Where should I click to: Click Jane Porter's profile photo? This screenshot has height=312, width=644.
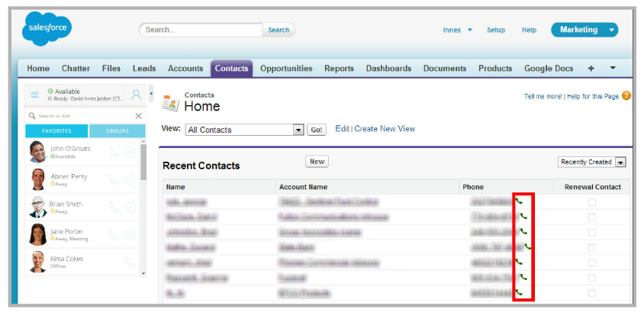pyautogui.click(x=37, y=234)
